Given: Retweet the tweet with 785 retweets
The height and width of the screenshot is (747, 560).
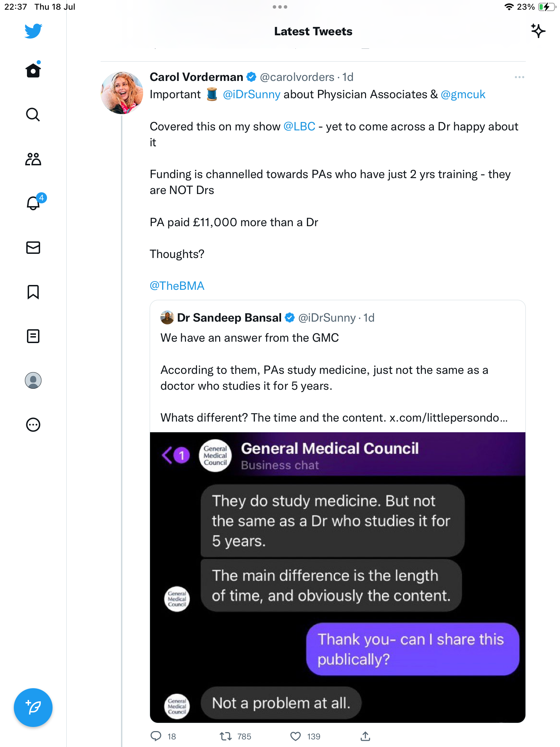Looking at the screenshot, I should (x=226, y=736).
